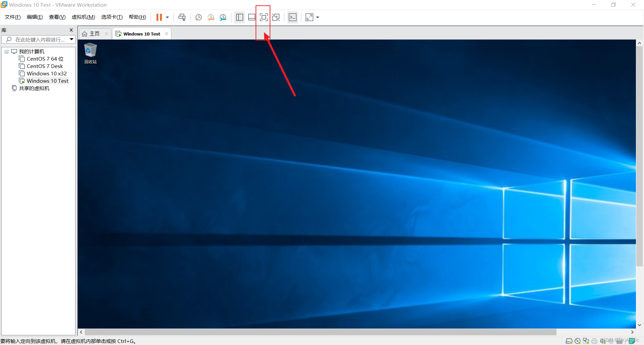
Task: Click the 共享的虚拟机 shared icon
Action: pos(14,88)
